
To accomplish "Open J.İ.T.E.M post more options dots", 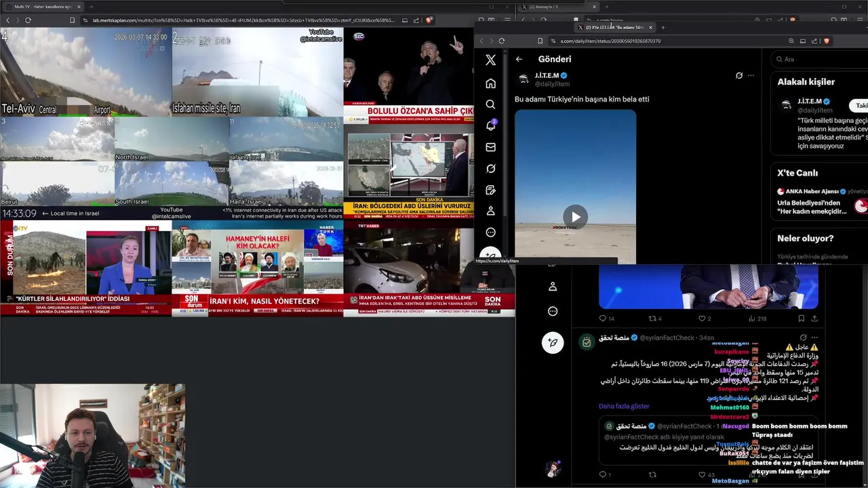I will tap(751, 75).
